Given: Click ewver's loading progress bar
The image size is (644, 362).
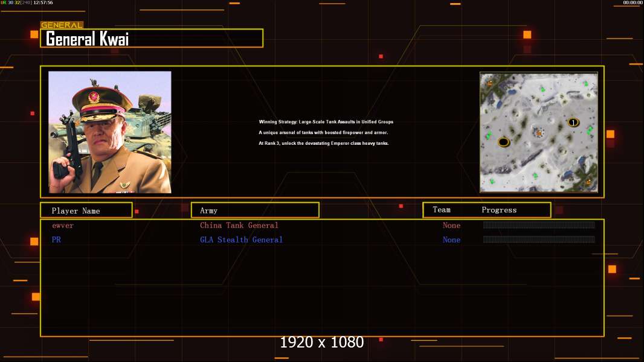Looking at the screenshot, I should (538, 226).
